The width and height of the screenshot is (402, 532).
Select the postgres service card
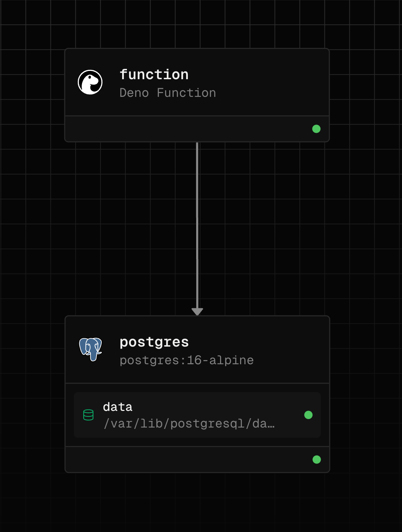tap(197, 349)
